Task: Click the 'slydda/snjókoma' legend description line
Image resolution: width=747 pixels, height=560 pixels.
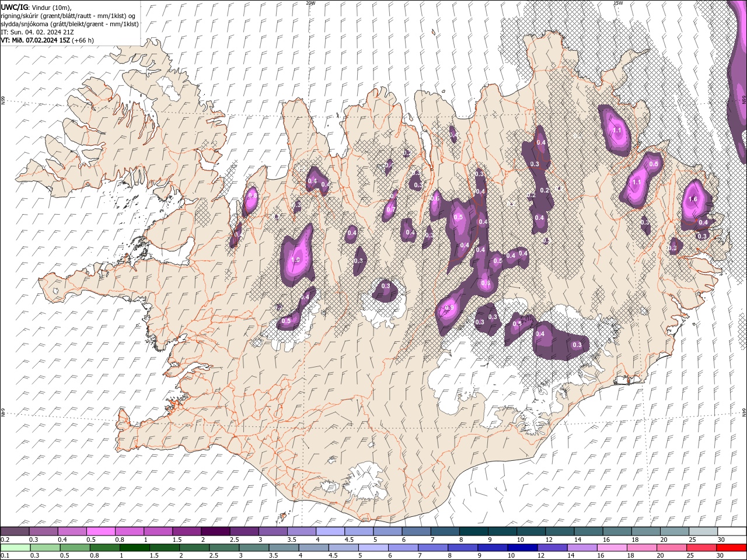Action: click(x=70, y=24)
